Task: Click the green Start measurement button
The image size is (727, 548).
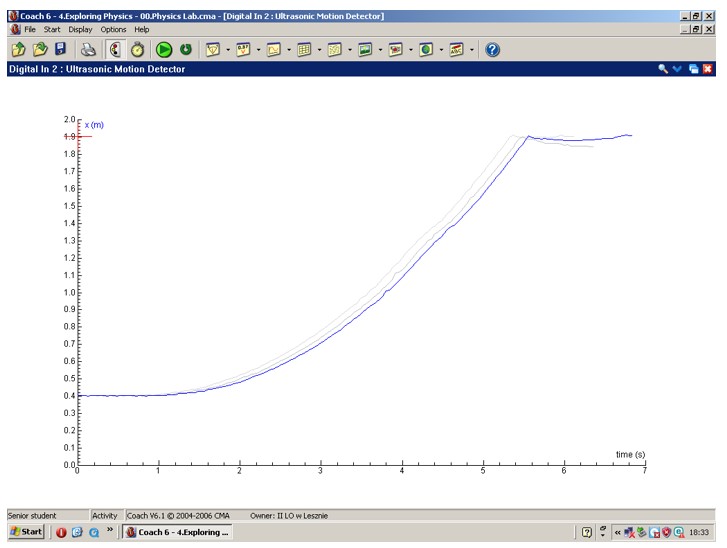Action: [164, 49]
